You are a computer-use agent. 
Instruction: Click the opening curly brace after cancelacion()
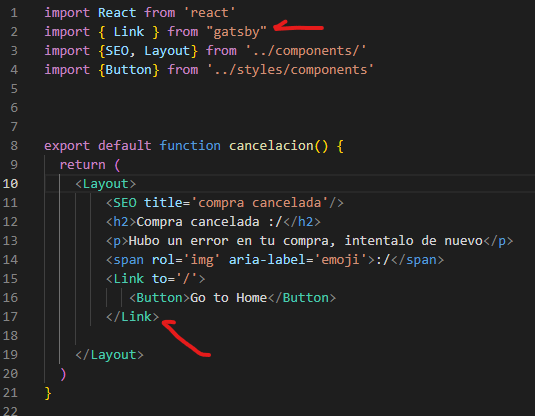pos(340,146)
